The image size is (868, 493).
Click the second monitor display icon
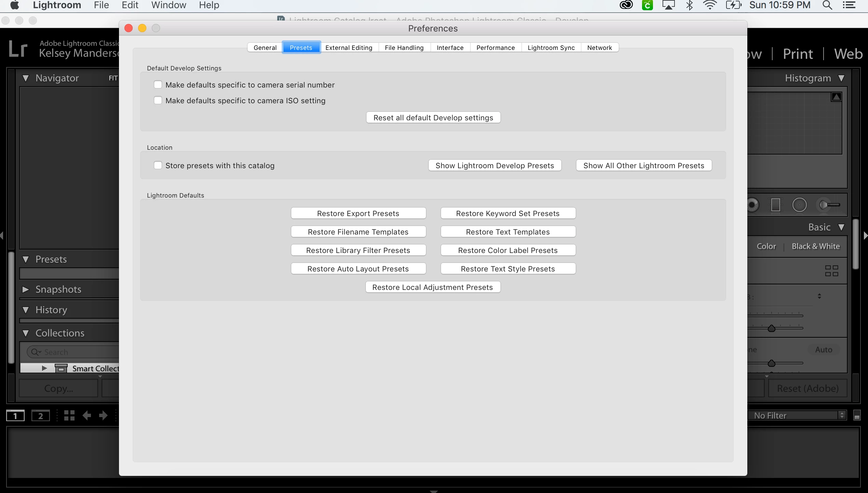pos(40,416)
